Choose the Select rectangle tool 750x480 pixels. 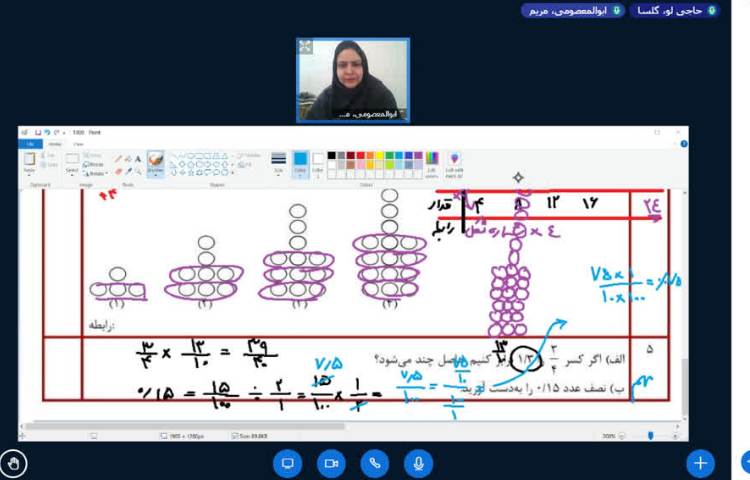click(x=72, y=159)
